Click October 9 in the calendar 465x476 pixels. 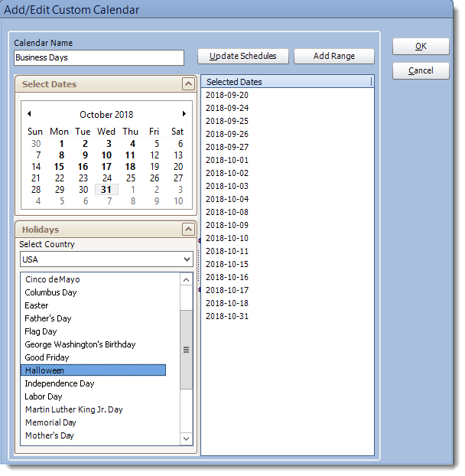85,155
